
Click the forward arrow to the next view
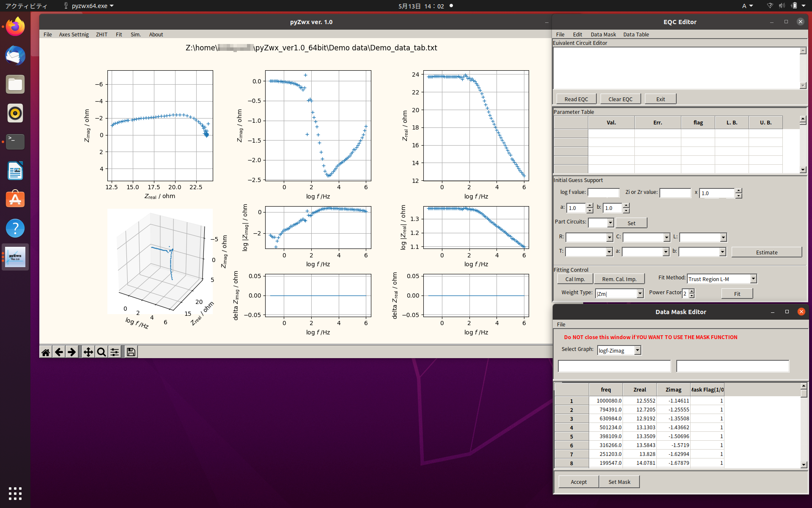pos(72,352)
